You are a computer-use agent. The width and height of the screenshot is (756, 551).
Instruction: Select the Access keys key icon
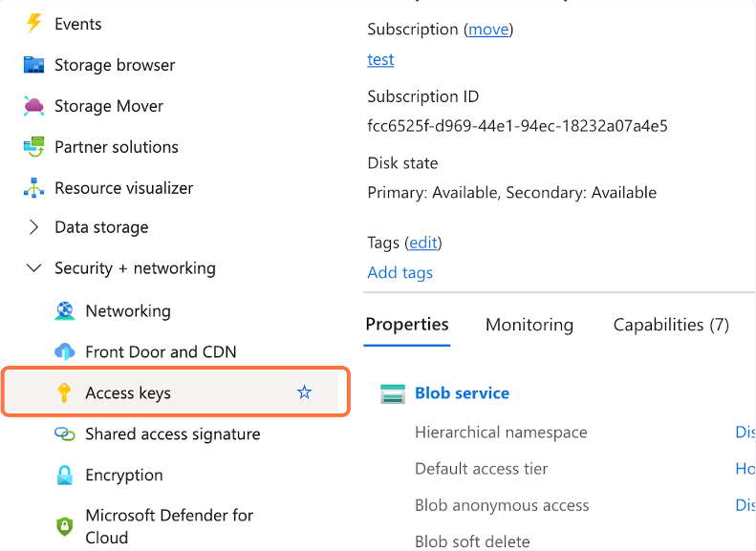[65, 392]
